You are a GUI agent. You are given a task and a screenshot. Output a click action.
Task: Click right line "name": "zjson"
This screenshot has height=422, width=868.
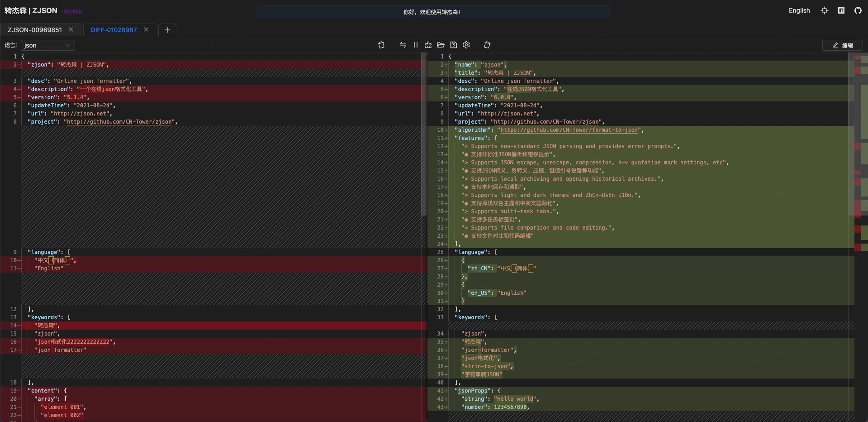480,65
